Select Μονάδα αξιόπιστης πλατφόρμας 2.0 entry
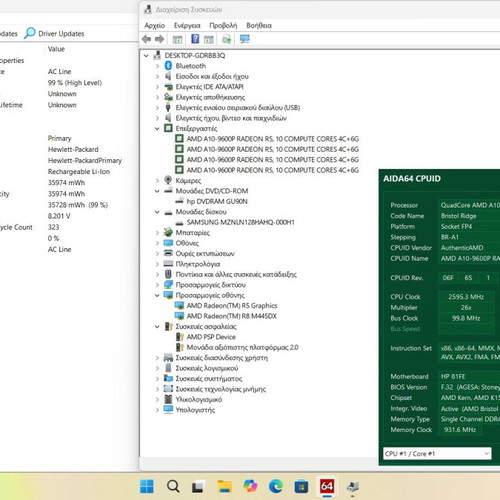This screenshot has width=500, height=500. (242, 347)
